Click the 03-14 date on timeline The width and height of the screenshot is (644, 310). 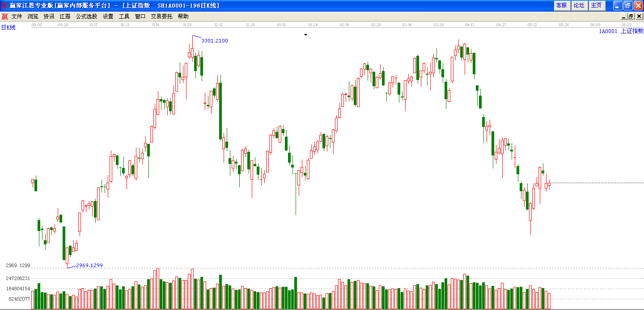(407, 25)
